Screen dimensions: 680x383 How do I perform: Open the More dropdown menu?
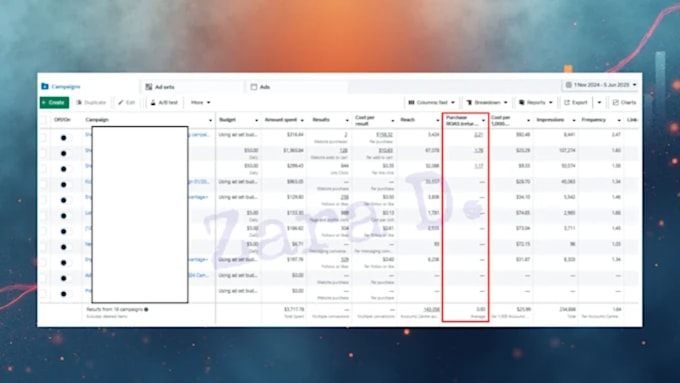(200, 103)
